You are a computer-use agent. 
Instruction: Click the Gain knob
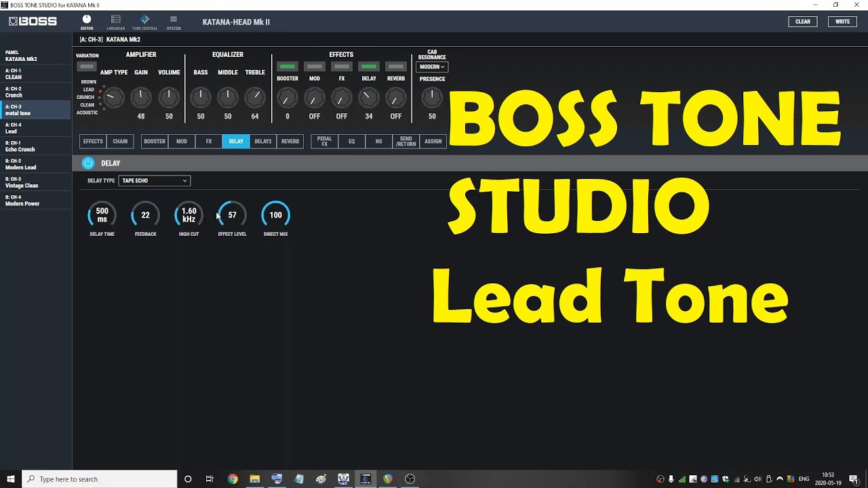point(141,98)
